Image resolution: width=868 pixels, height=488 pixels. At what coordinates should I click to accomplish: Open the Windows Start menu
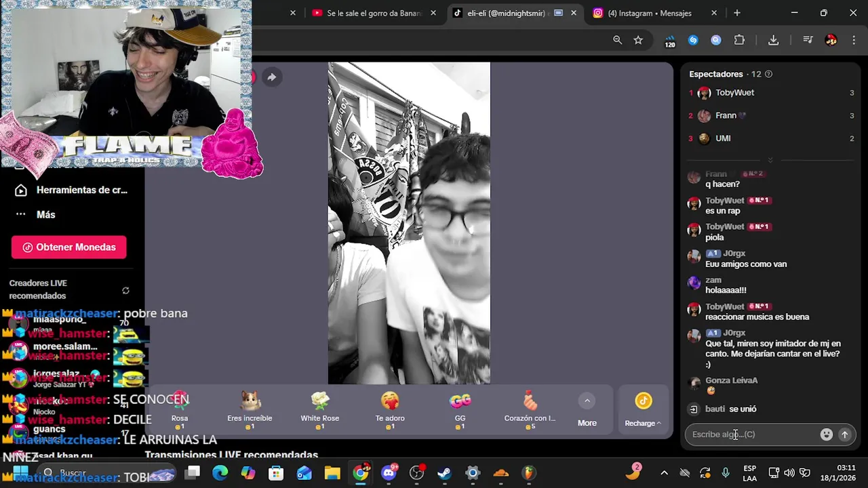pos(21,472)
